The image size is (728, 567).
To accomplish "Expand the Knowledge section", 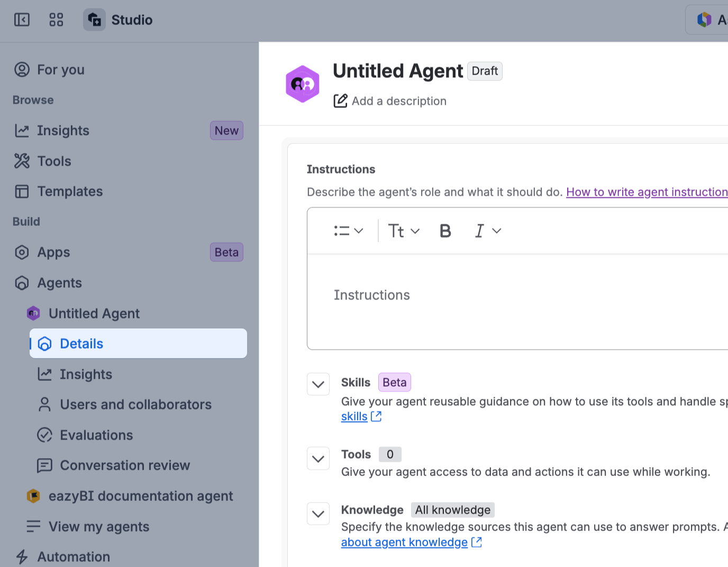I will tap(319, 514).
